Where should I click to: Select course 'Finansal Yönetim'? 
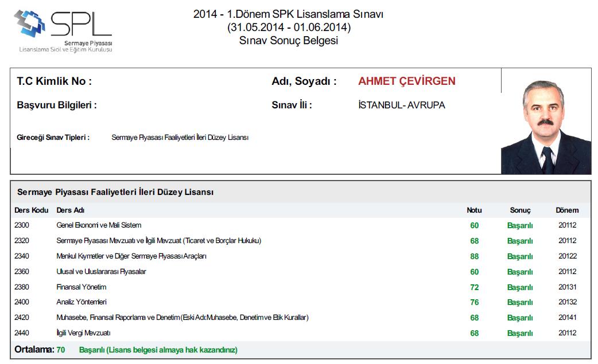point(81,287)
